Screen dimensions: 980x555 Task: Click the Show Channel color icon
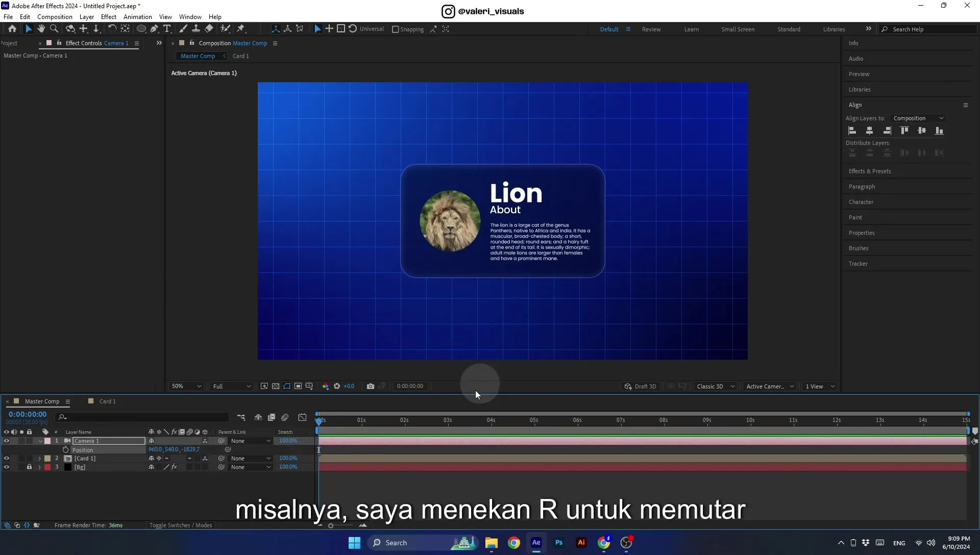coord(326,386)
